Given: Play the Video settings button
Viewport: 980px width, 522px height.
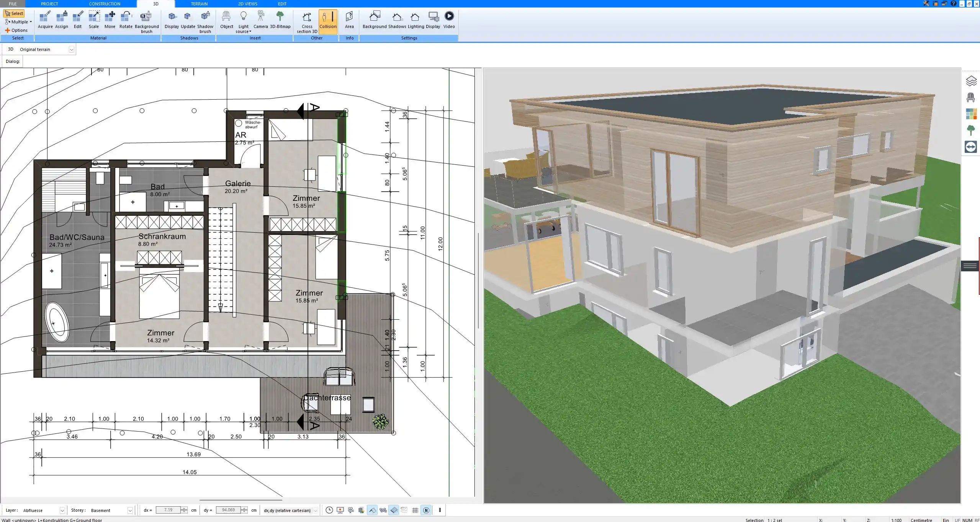Looking at the screenshot, I should pos(449,20).
